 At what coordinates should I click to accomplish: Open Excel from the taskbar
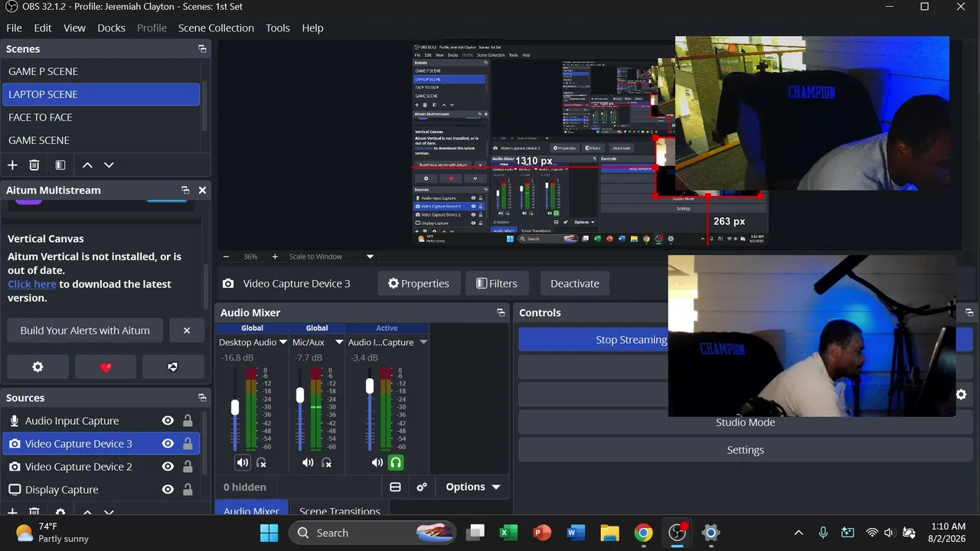pyautogui.click(x=508, y=533)
